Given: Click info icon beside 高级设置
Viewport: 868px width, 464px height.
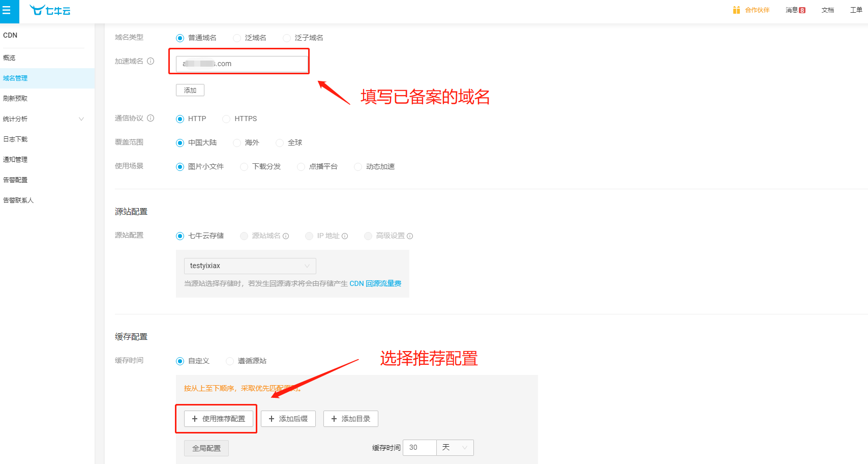Looking at the screenshot, I should tap(410, 236).
